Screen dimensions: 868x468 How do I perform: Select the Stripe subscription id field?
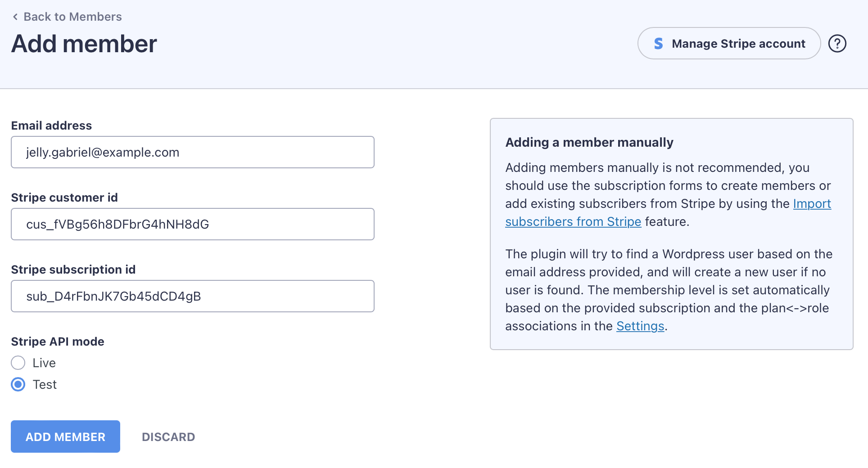(193, 297)
